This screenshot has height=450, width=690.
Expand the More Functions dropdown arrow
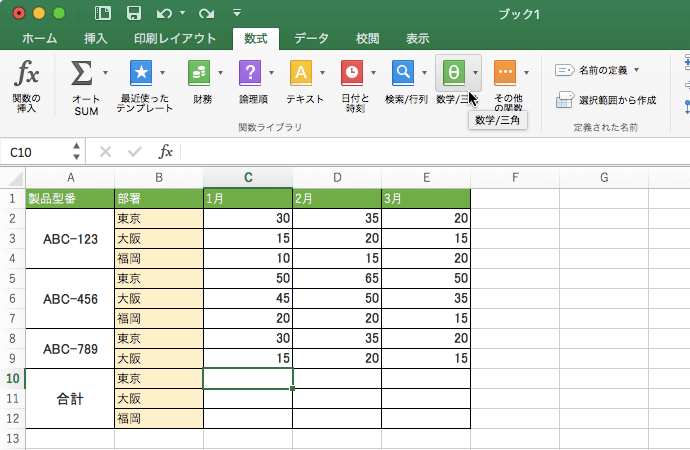coord(526,73)
